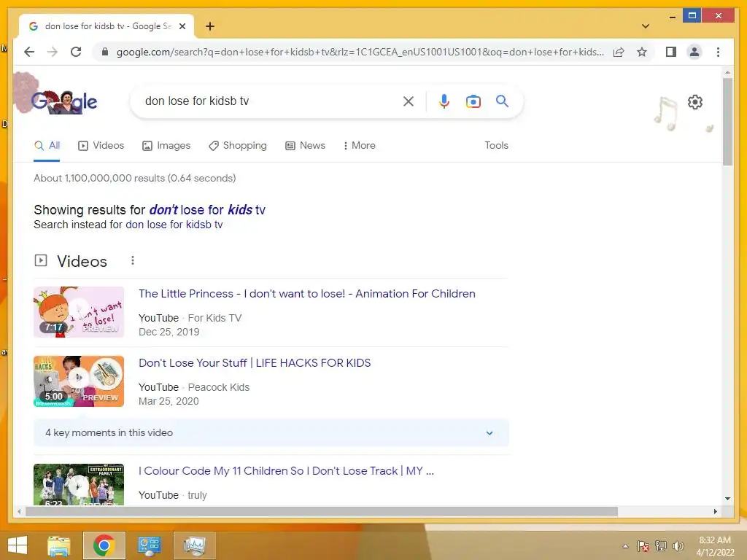Switch to the Images tab
This screenshot has height=560, width=747.
(x=166, y=145)
